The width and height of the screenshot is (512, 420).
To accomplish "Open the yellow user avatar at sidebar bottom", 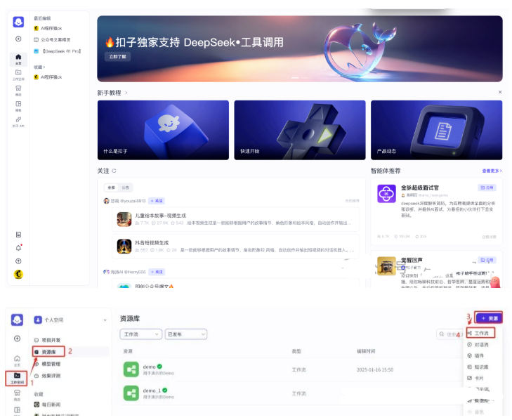I will click(18, 275).
